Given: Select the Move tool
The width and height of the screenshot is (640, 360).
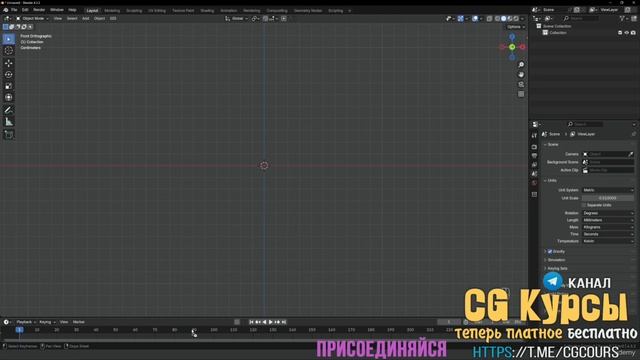Looking at the screenshot, I should [9, 63].
